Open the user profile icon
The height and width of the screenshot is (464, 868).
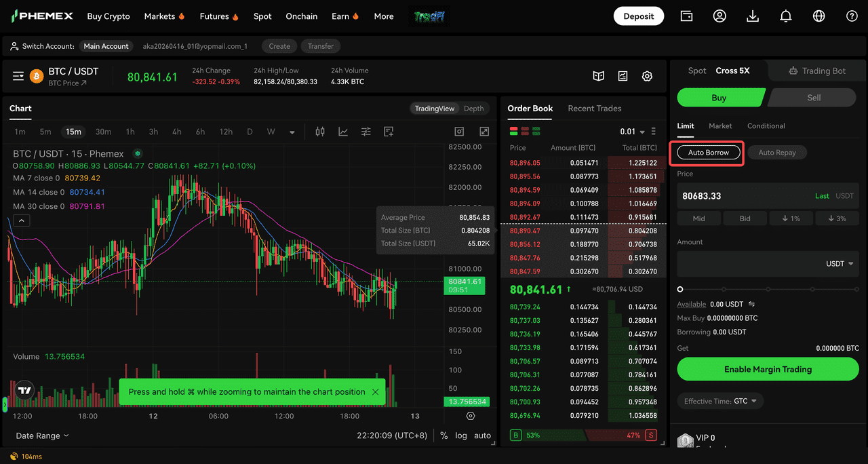click(x=719, y=16)
